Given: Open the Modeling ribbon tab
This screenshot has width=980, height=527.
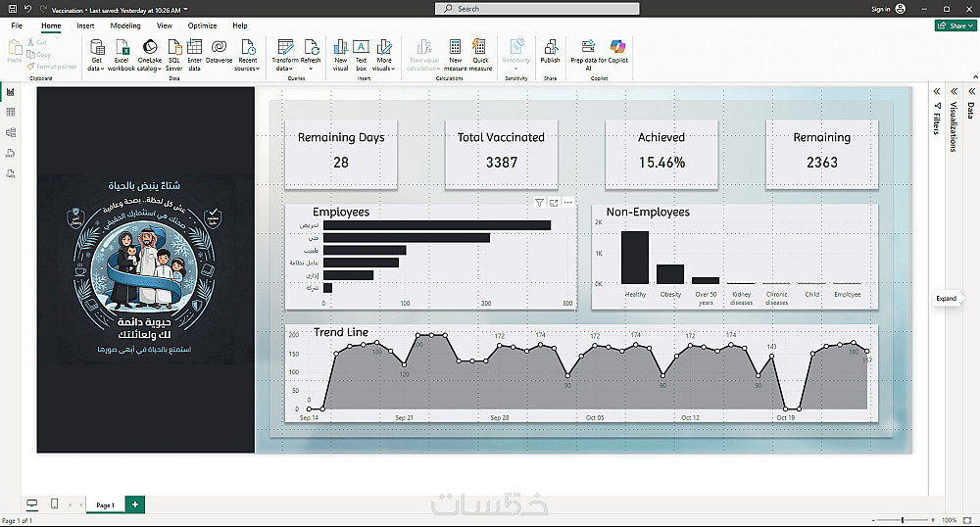Looking at the screenshot, I should click(x=125, y=25).
